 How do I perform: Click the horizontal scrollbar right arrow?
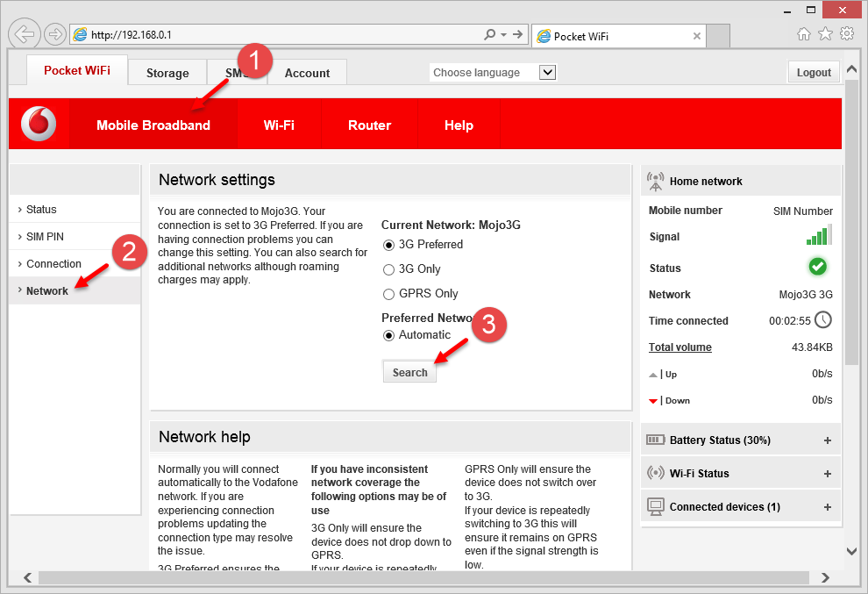[x=825, y=577]
